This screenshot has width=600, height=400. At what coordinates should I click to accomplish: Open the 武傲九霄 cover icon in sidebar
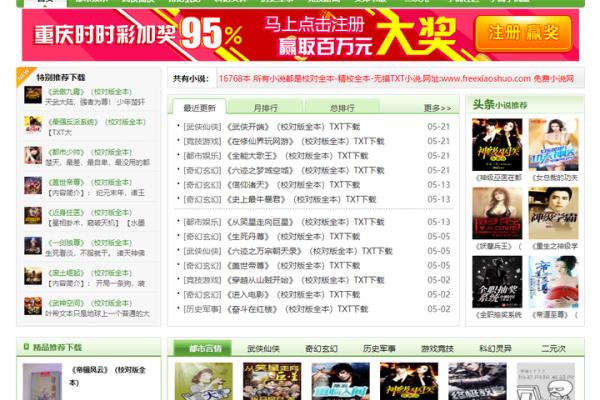[33, 95]
